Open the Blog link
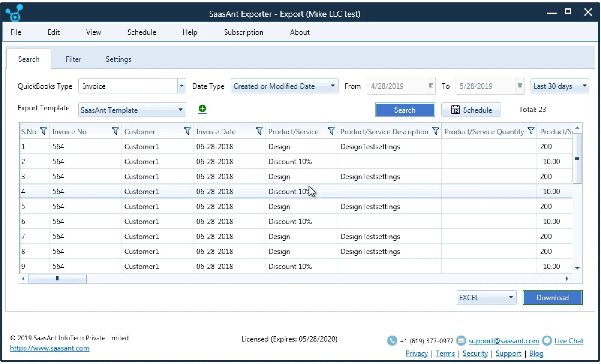The image size is (601, 364). pyautogui.click(x=536, y=354)
